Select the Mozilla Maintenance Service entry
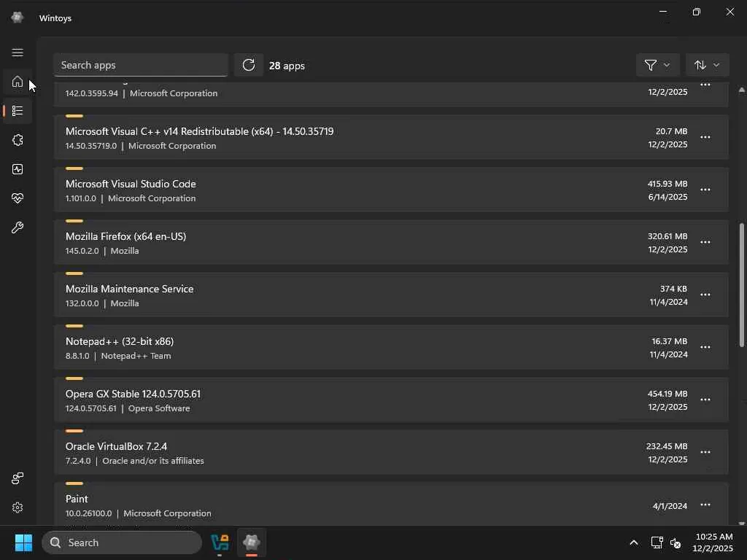Viewport: 747px width, 560px height. (x=391, y=295)
